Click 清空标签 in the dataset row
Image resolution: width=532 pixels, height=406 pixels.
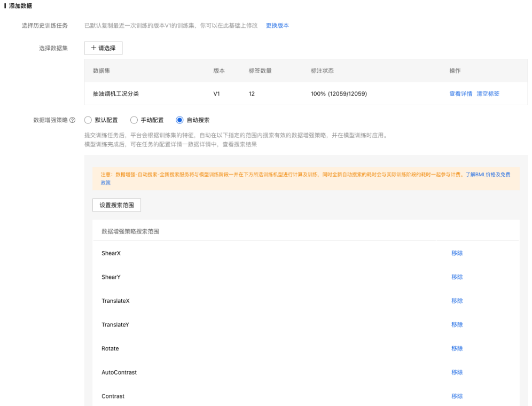tap(488, 94)
